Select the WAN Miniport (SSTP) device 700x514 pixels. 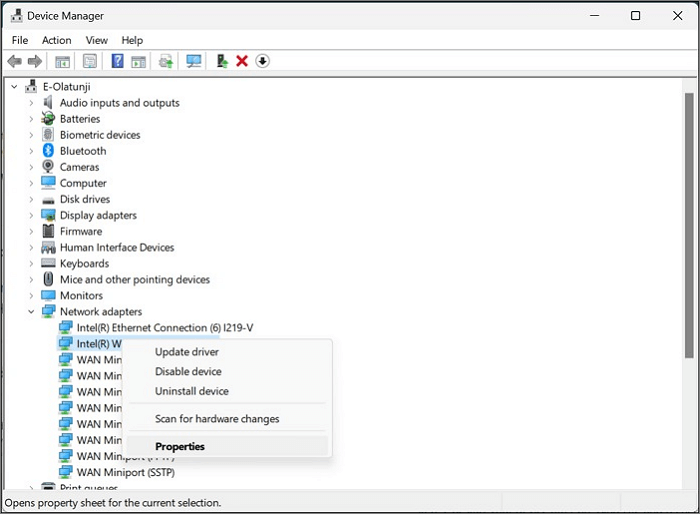pyautogui.click(x=125, y=472)
